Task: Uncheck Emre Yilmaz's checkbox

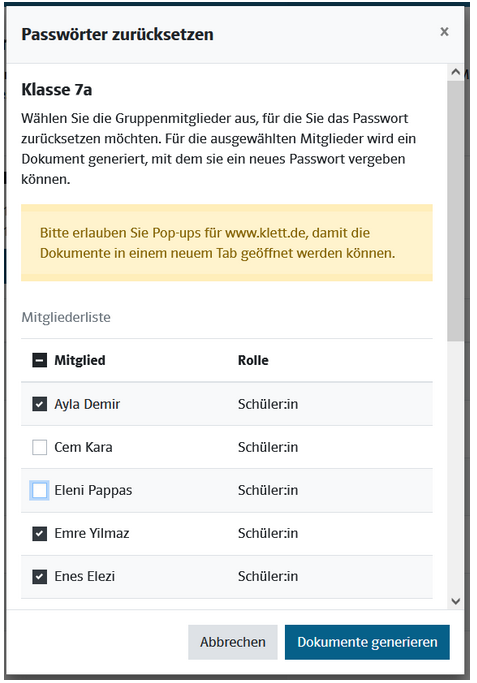Action: point(40,533)
